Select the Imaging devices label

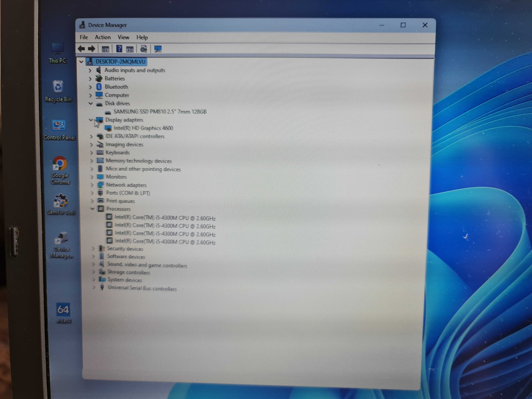(125, 145)
